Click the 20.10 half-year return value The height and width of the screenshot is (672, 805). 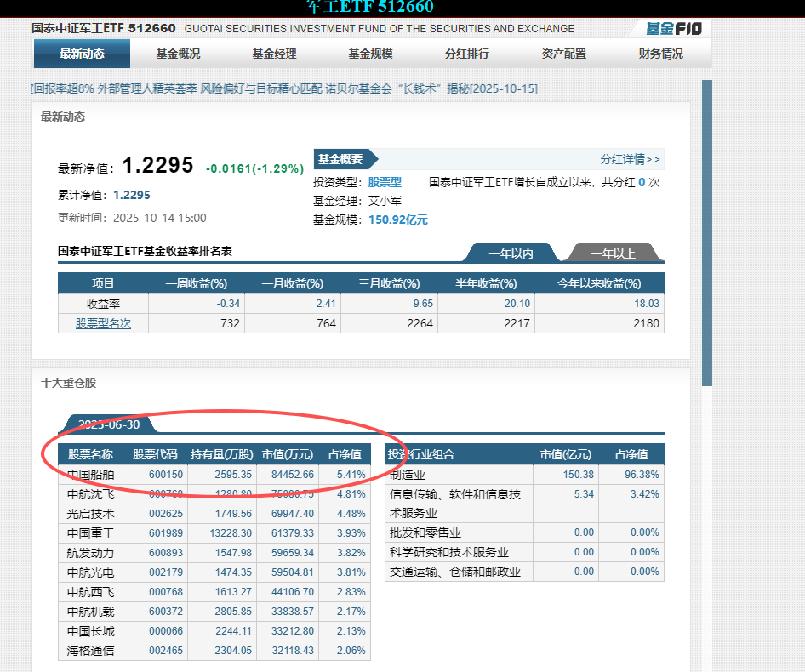click(517, 304)
